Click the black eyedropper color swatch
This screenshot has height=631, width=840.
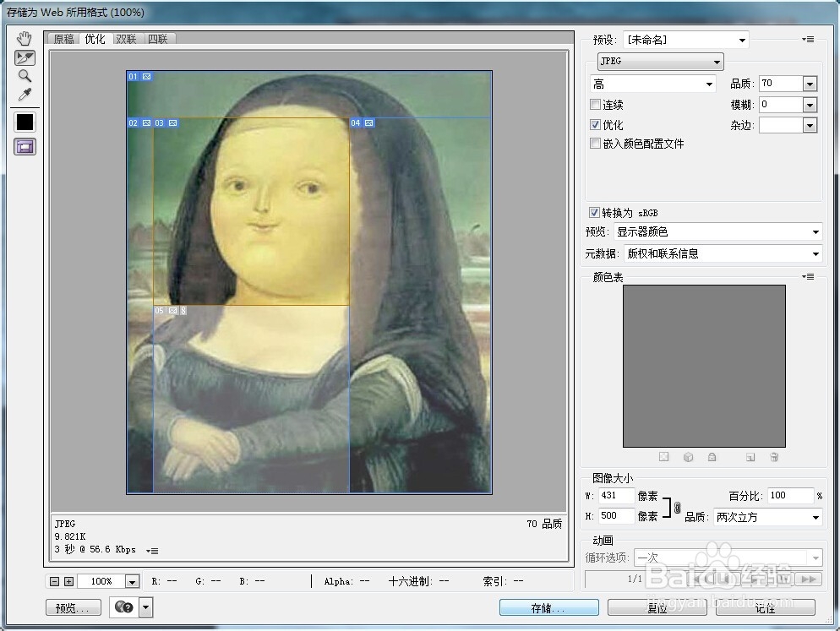tap(25, 122)
